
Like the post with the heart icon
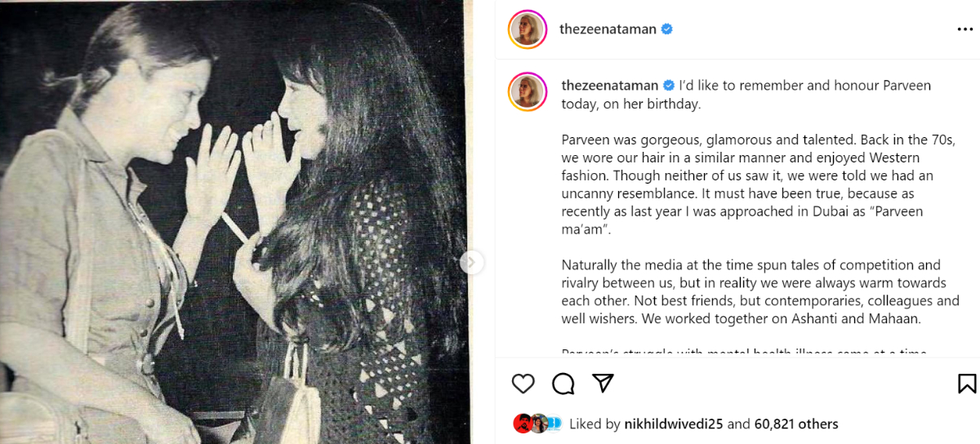pyautogui.click(x=523, y=384)
